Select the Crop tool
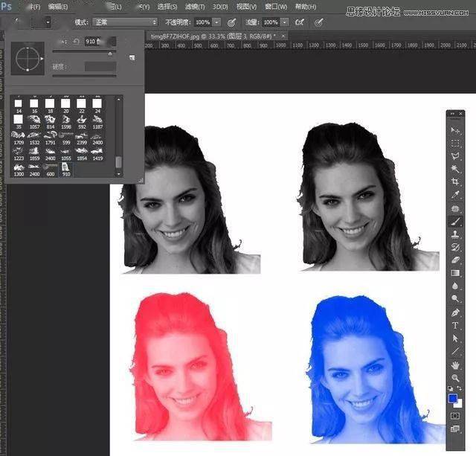 [x=455, y=182]
